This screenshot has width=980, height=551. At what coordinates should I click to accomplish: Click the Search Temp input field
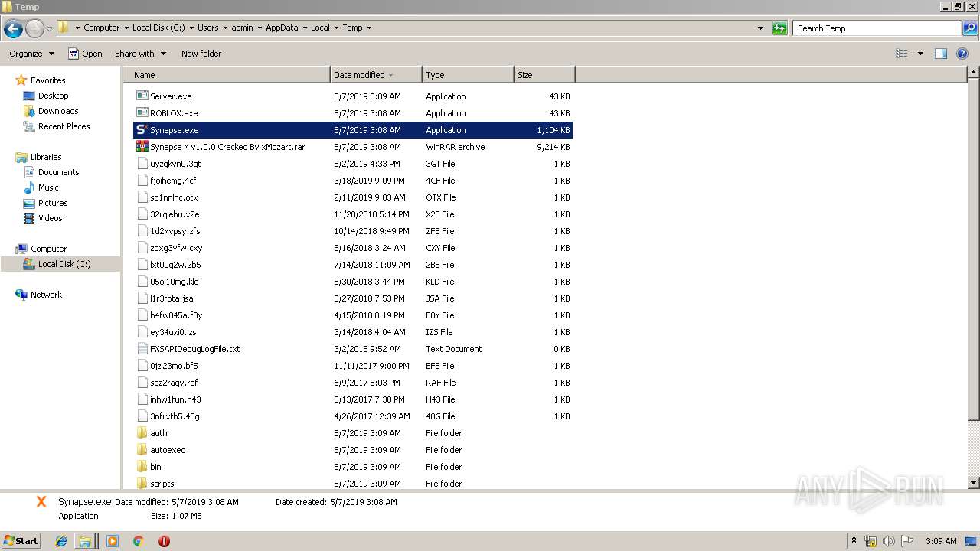click(x=877, y=28)
